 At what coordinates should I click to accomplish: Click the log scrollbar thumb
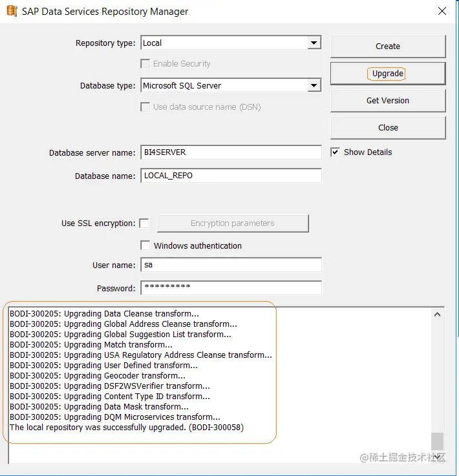coord(437,441)
